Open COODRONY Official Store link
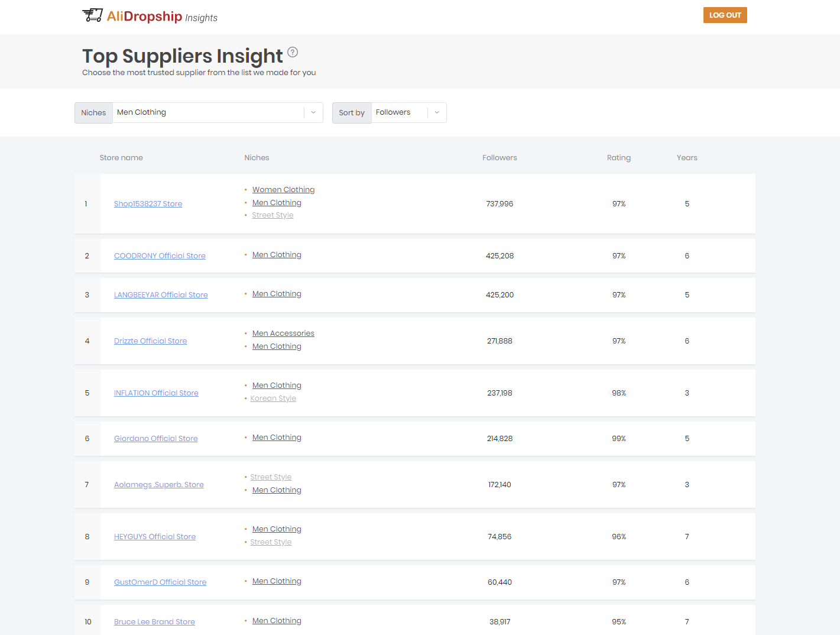 tap(160, 256)
